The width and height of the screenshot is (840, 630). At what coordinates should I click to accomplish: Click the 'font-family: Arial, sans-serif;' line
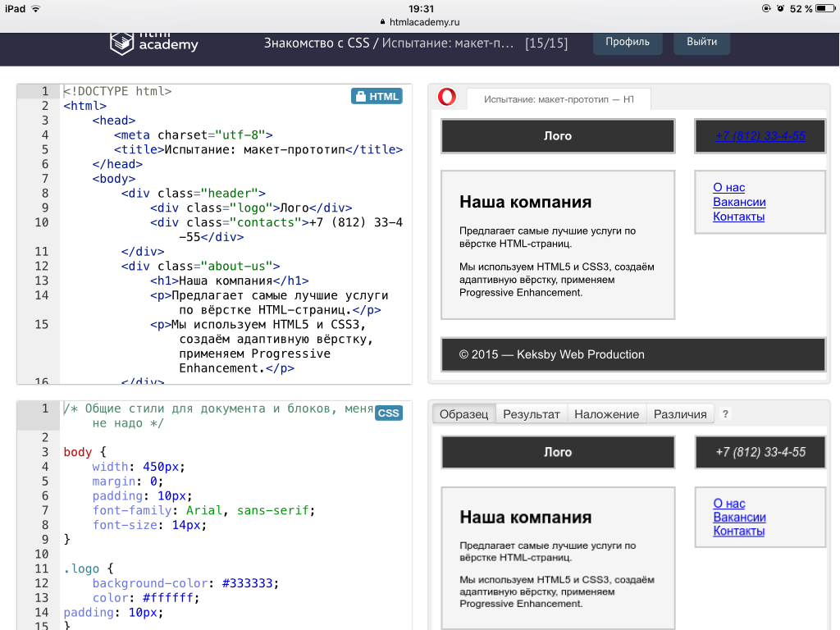[x=203, y=510]
